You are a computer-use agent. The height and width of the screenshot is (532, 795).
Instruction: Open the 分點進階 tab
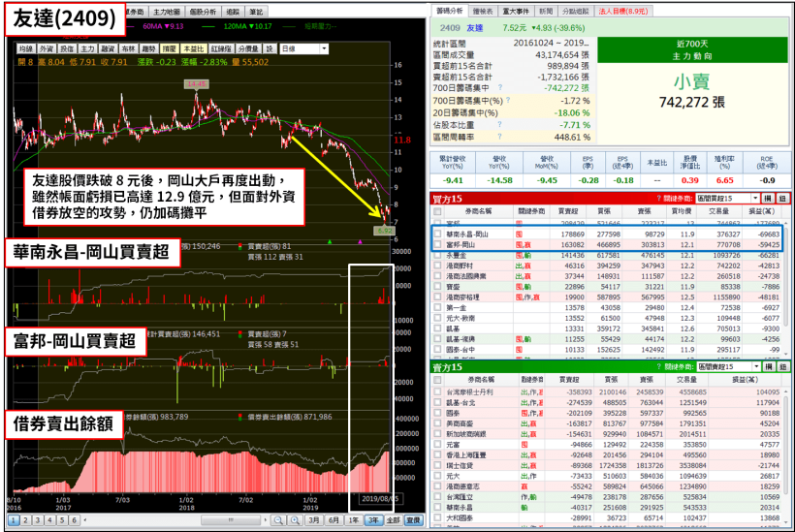click(x=576, y=11)
